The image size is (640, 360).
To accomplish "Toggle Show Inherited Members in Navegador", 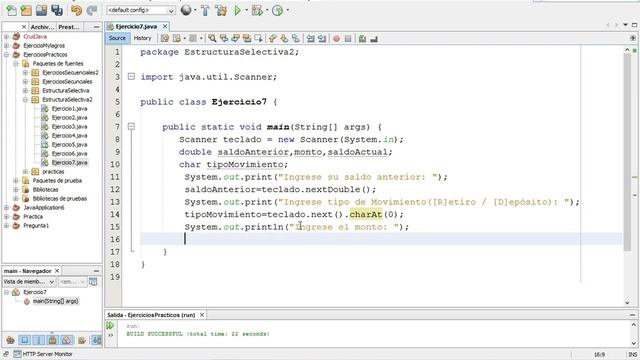I will 10,340.
